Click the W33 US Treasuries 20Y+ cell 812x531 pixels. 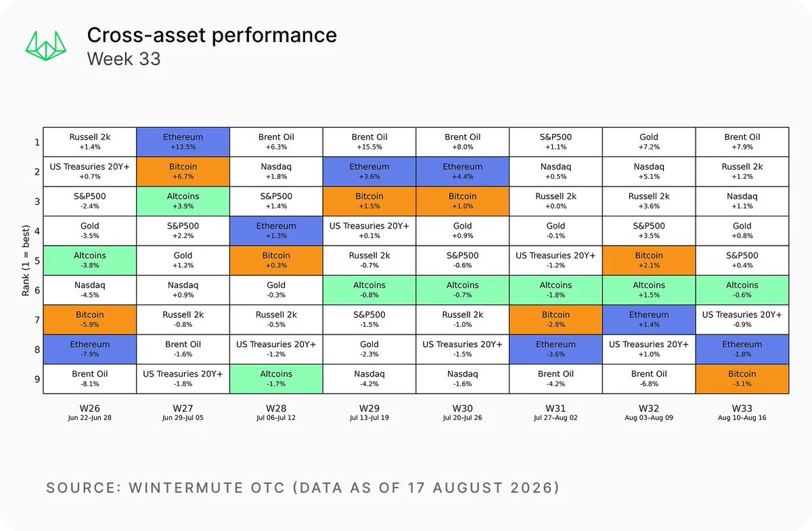(x=742, y=319)
